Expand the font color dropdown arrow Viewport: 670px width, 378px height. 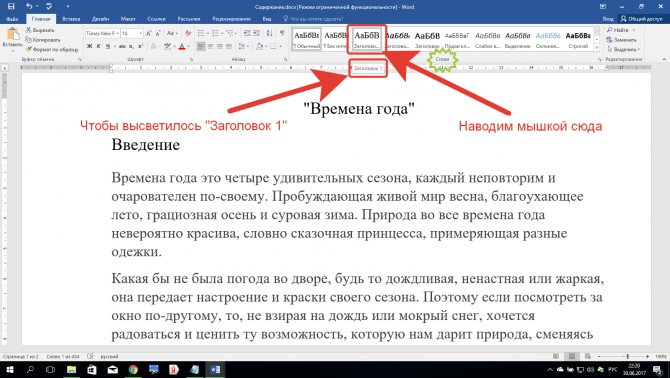188,47
